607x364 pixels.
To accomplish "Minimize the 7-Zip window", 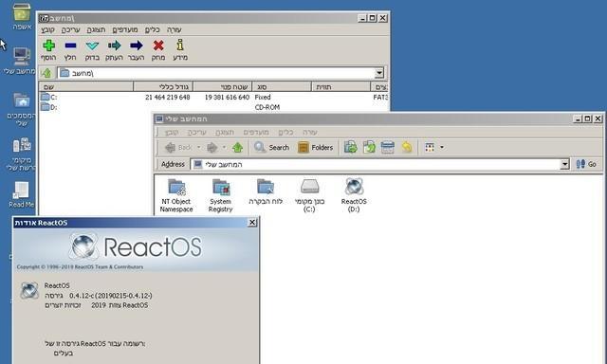I will click(x=362, y=18).
